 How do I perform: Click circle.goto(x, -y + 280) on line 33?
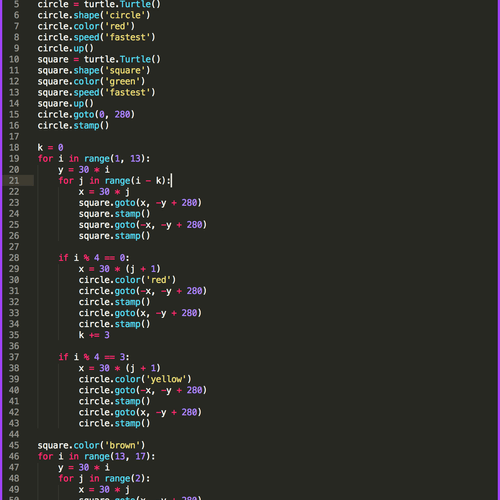coord(140,313)
